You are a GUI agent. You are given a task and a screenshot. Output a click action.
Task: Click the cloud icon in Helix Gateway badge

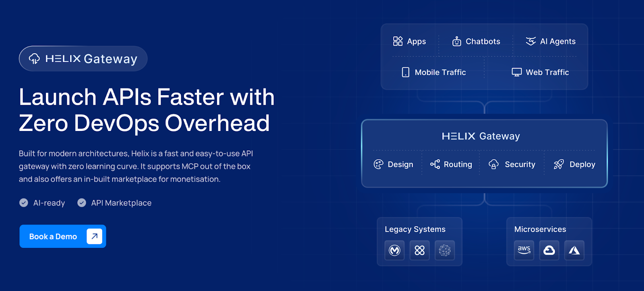coord(34,59)
